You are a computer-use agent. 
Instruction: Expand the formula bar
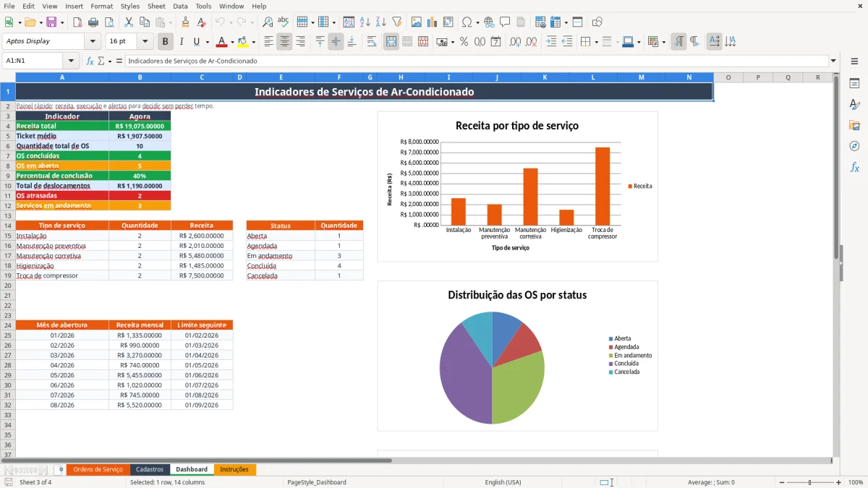tap(833, 61)
